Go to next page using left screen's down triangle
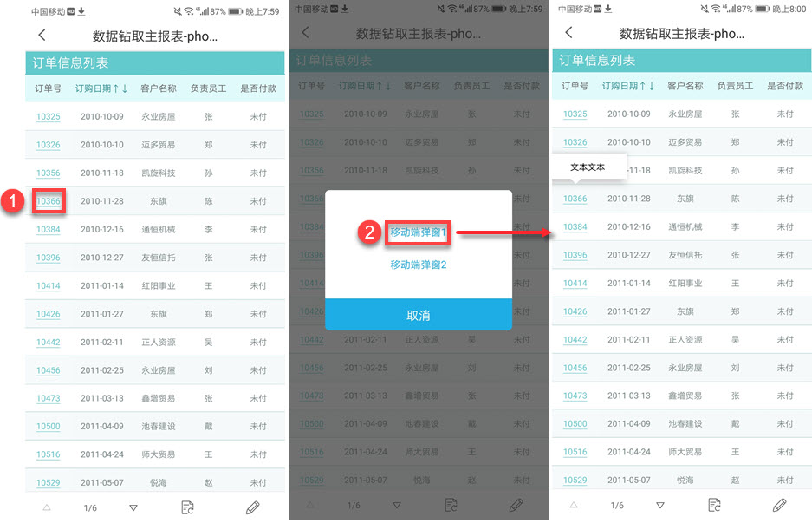Image resolution: width=812 pixels, height=523 pixels. 133,508
